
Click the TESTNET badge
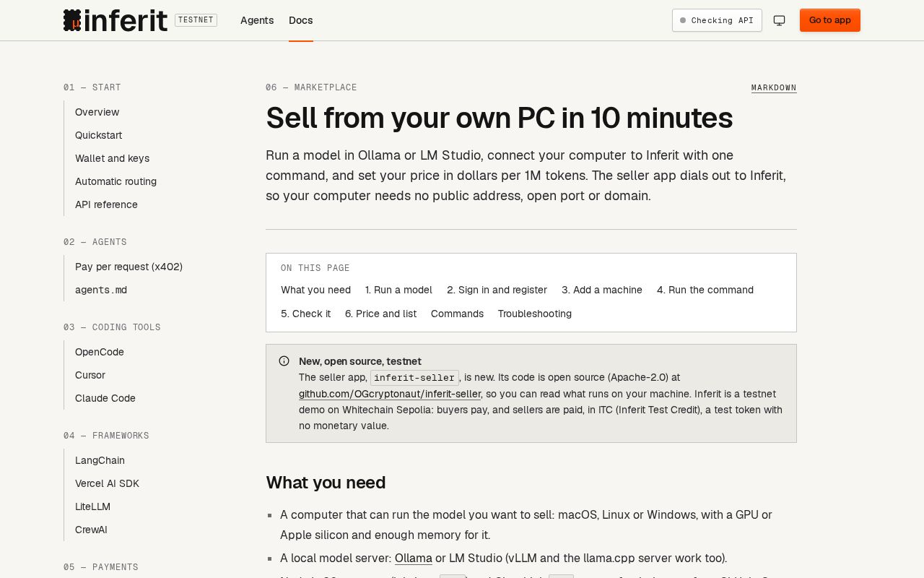click(196, 20)
